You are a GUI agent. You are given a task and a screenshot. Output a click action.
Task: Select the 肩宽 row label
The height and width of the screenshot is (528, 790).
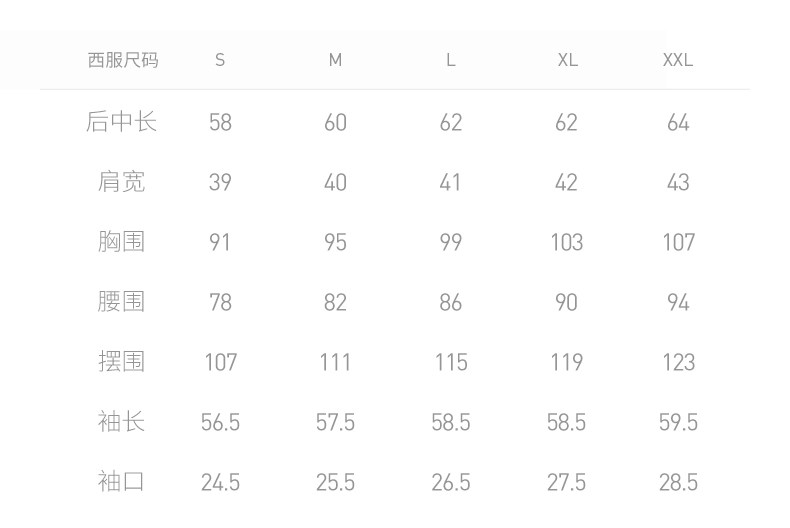tap(122, 182)
